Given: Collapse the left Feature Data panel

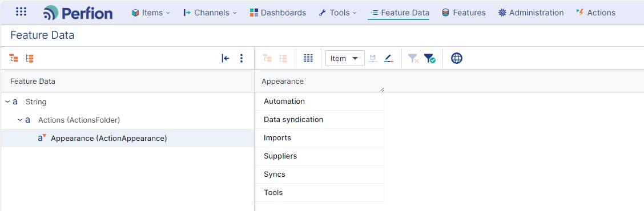Looking at the screenshot, I should click(225, 58).
